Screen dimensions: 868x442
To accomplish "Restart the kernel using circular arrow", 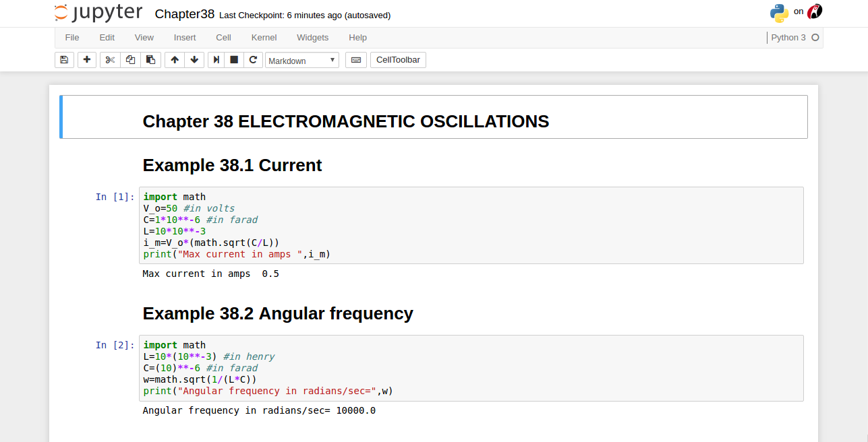I will point(253,60).
